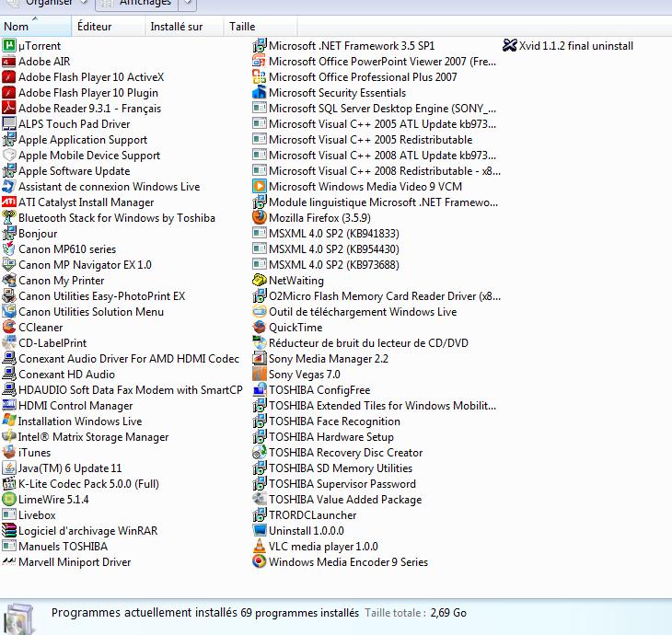Click the µTorrent program icon
The image size is (672, 635).
9,45
